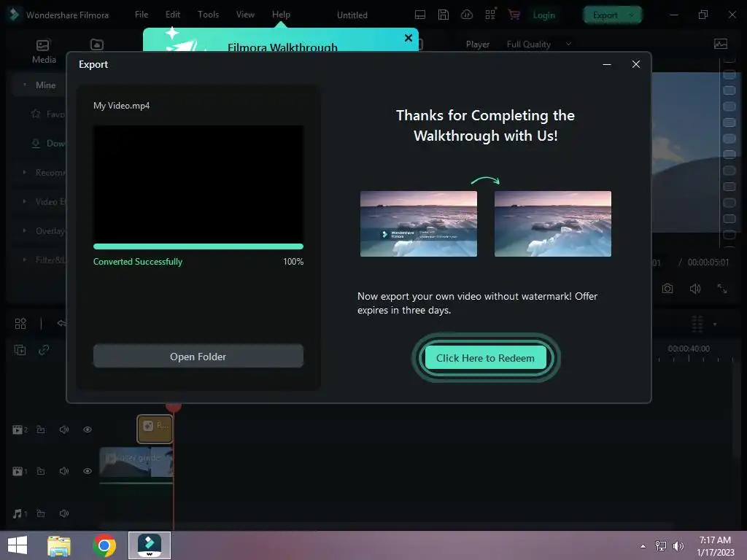Open the cloud upload icon
747x560 pixels.
pos(467,15)
